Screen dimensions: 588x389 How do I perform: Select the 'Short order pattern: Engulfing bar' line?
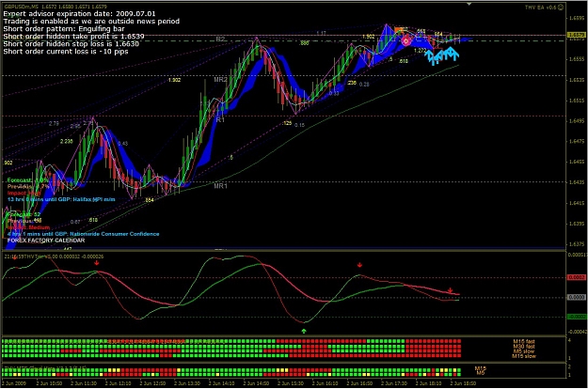coord(64,29)
